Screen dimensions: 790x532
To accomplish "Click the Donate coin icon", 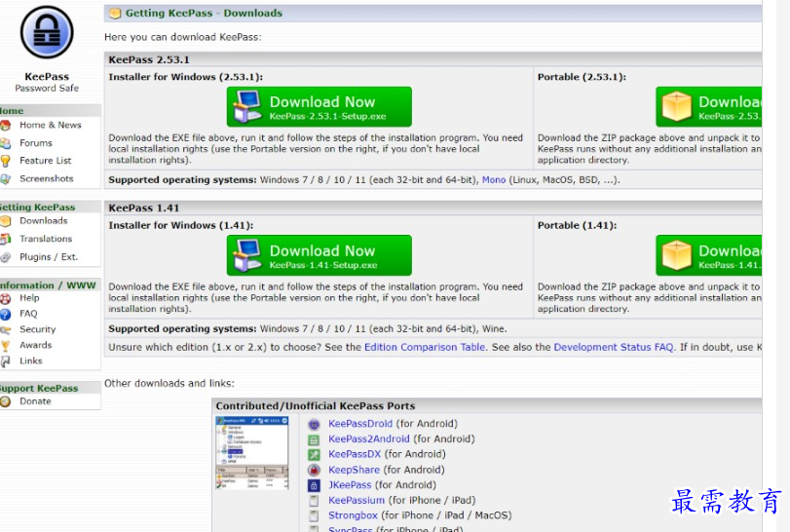I will coord(6,401).
